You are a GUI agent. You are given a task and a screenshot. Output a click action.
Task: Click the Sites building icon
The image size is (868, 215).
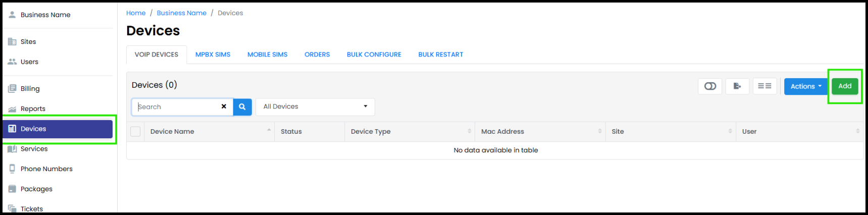(x=12, y=41)
